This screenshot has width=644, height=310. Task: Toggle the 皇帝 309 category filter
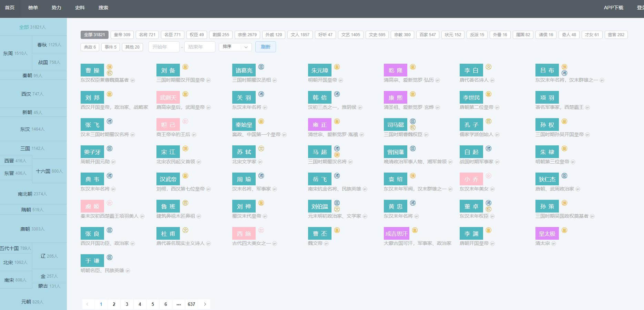tap(122, 35)
